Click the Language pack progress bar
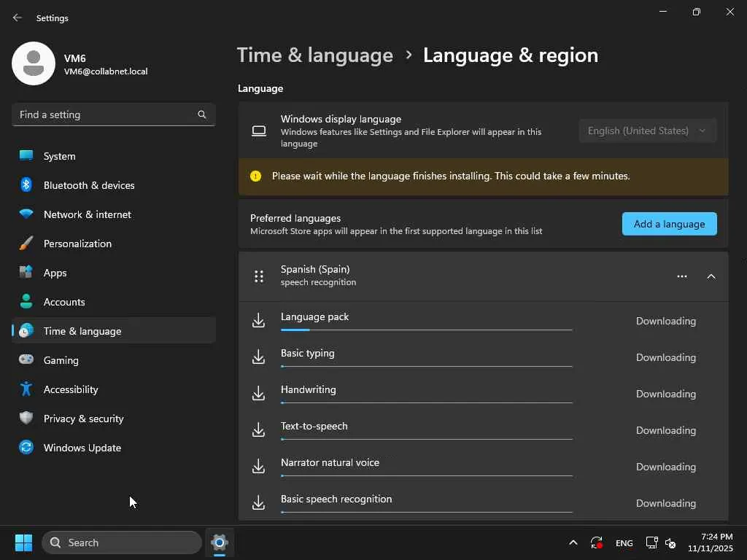The height and width of the screenshot is (560, 747). (x=426, y=330)
